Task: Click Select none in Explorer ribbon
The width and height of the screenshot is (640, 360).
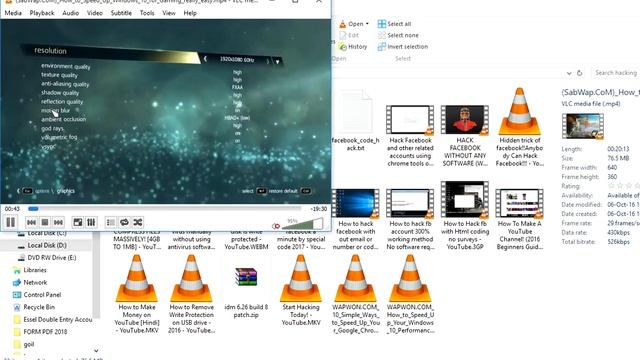Action: (398, 35)
